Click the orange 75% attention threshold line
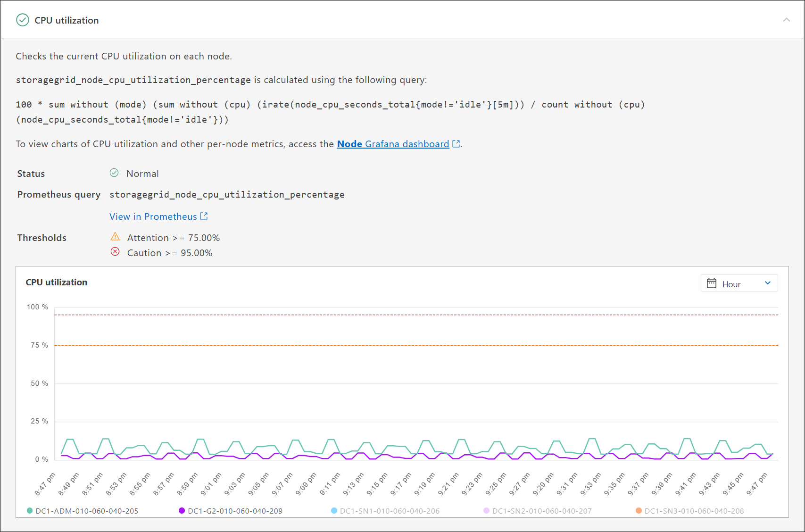805x532 pixels. (x=416, y=345)
